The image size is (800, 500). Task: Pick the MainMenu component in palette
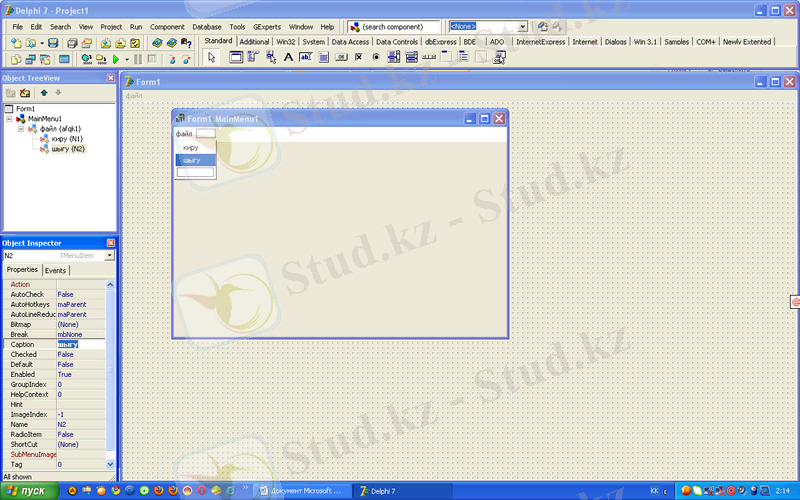(x=253, y=57)
